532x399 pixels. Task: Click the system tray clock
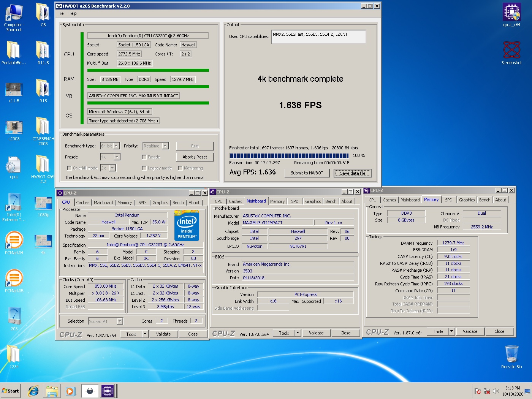tap(513, 391)
